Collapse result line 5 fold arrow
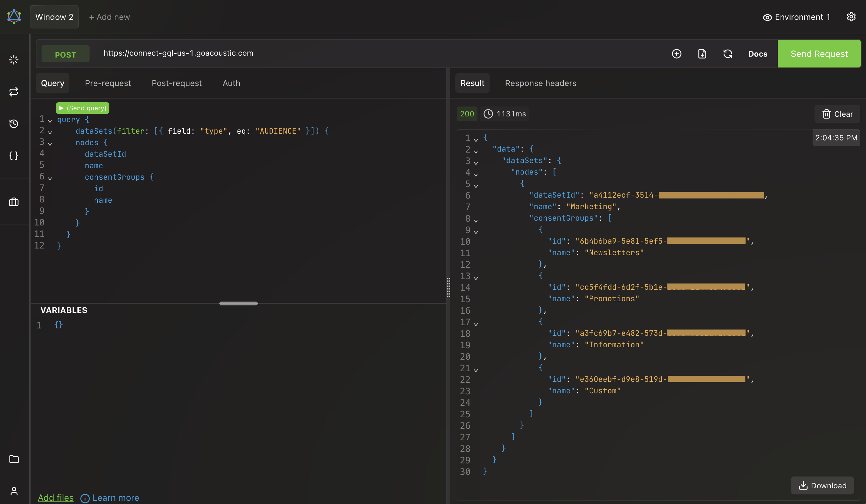The height and width of the screenshot is (504, 866). pos(476,186)
